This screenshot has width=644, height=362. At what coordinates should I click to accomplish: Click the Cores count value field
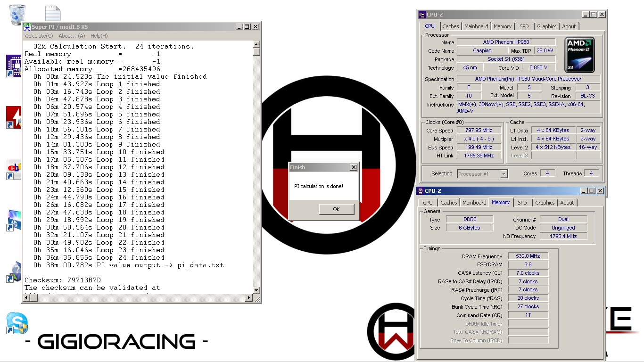[547, 173]
